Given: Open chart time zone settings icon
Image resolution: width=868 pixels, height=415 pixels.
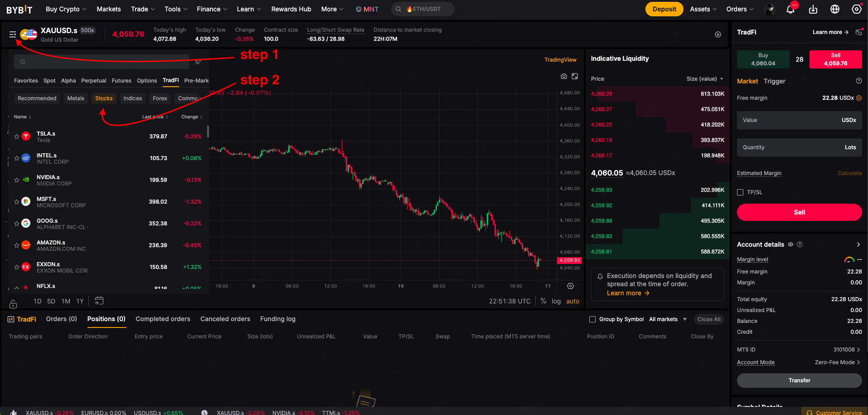Looking at the screenshot, I should (571, 286).
